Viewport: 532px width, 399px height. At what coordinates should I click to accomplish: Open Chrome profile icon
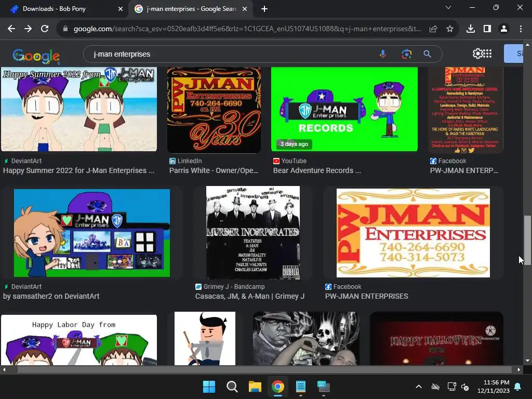click(x=504, y=29)
